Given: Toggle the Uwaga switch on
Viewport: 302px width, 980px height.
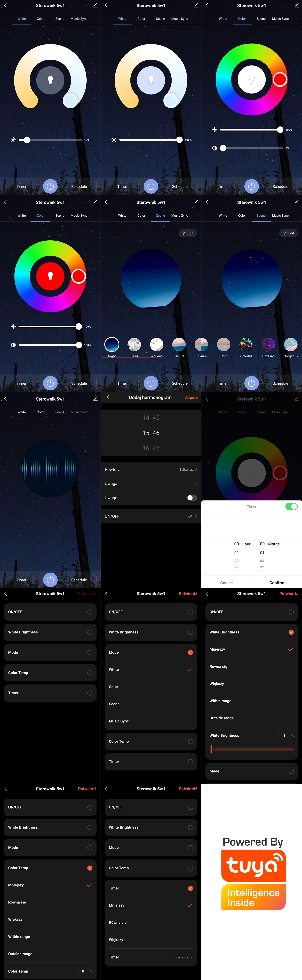Looking at the screenshot, I should pos(192,498).
